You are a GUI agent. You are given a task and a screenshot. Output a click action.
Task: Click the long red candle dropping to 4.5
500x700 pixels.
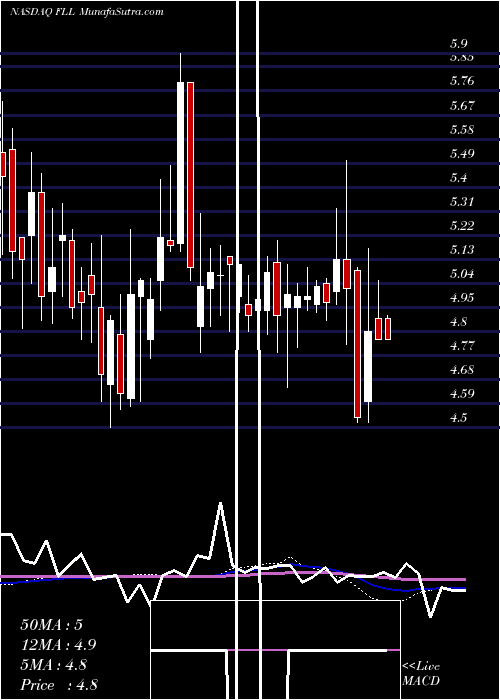point(358,344)
